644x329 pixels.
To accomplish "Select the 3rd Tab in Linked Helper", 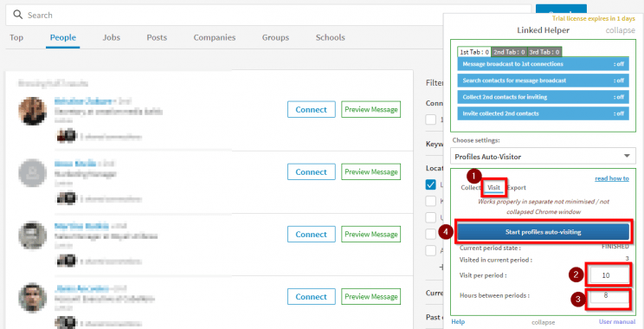I will [544, 52].
